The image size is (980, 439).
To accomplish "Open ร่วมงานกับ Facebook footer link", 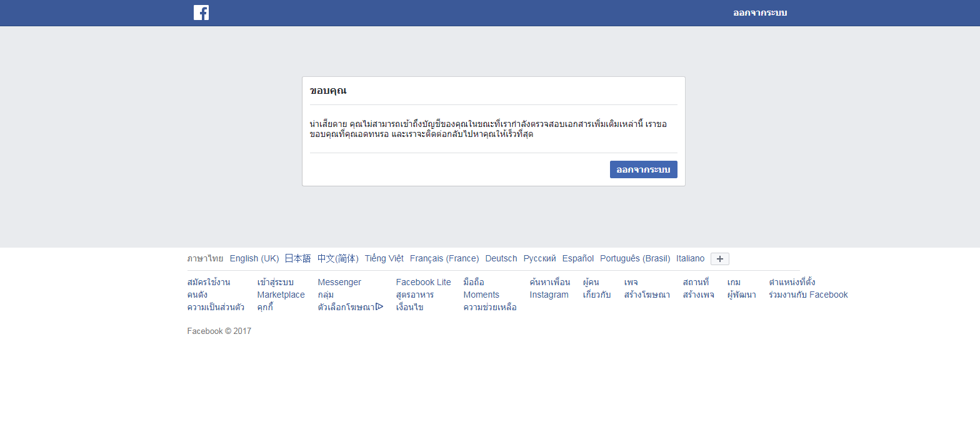I will pos(809,295).
